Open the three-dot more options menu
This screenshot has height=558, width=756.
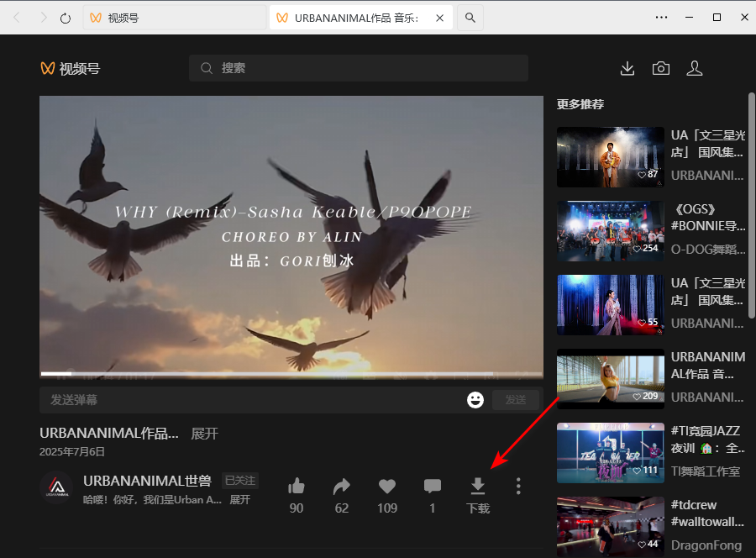coord(518,487)
